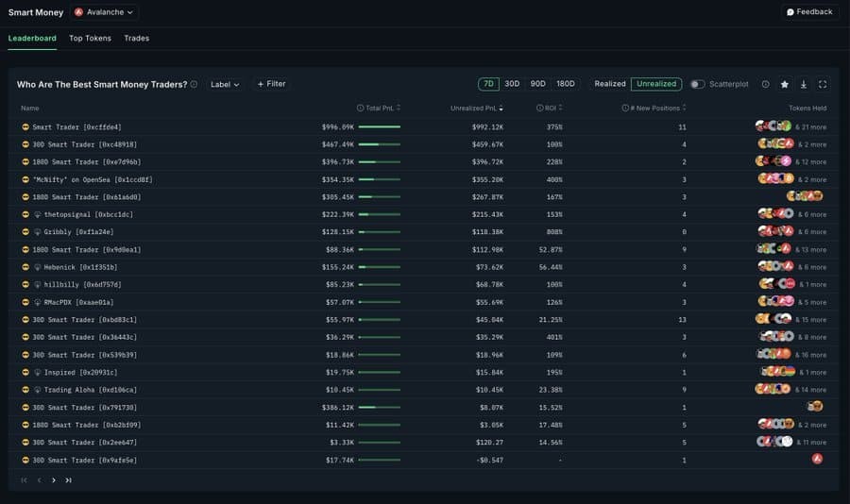The width and height of the screenshot is (850, 504).
Task: Click the info icon beside Scatterplot
Action: [765, 84]
